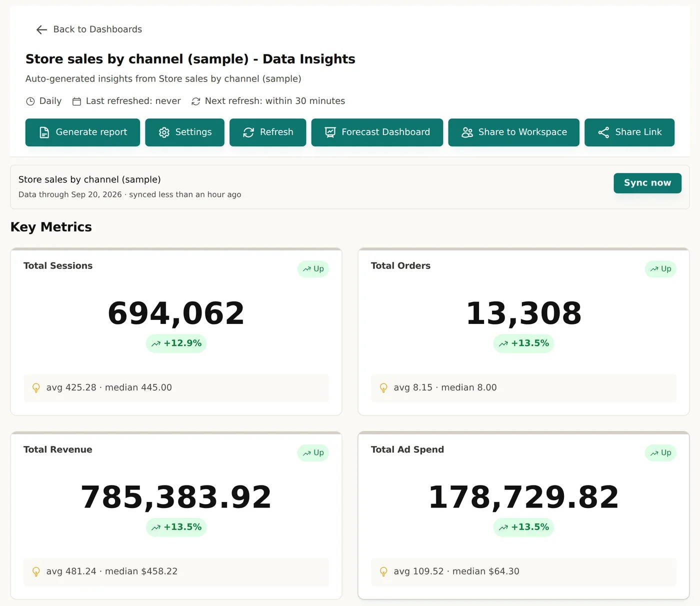The width and height of the screenshot is (700, 606).
Task: Click the document icon in Generate report
Action: click(44, 132)
